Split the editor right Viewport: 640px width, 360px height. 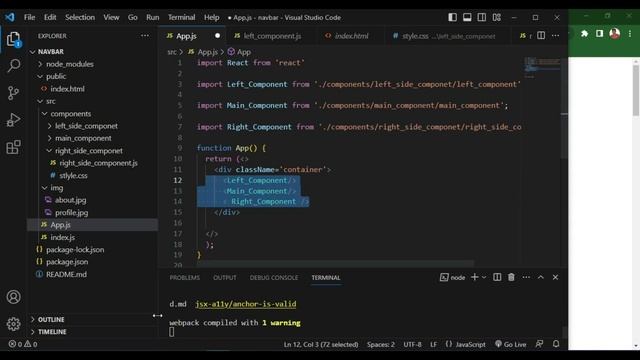pos(541,36)
